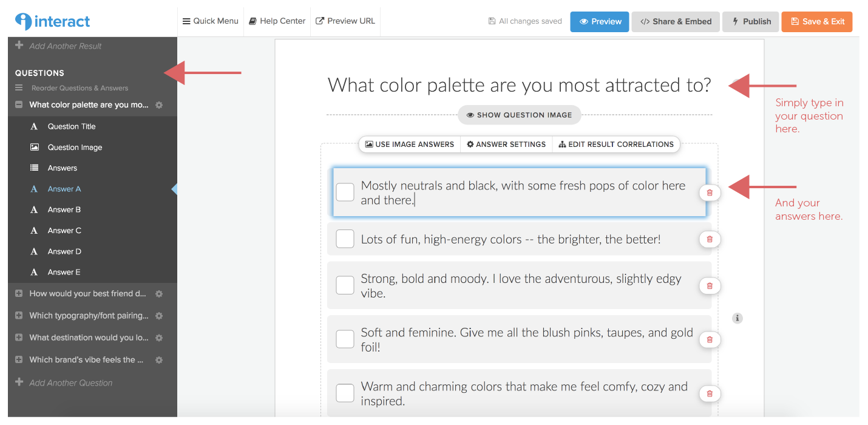Delete the 'Soft and feminine' answer

(x=710, y=339)
